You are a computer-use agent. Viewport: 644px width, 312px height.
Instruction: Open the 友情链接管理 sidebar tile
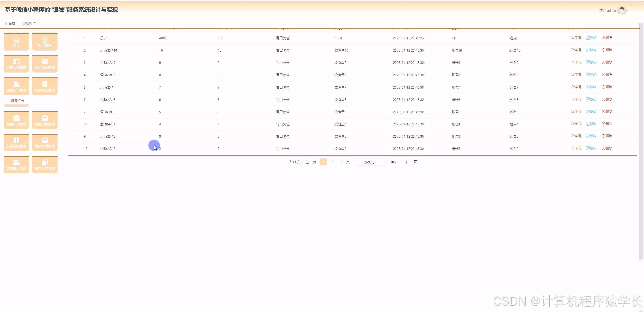point(16,142)
